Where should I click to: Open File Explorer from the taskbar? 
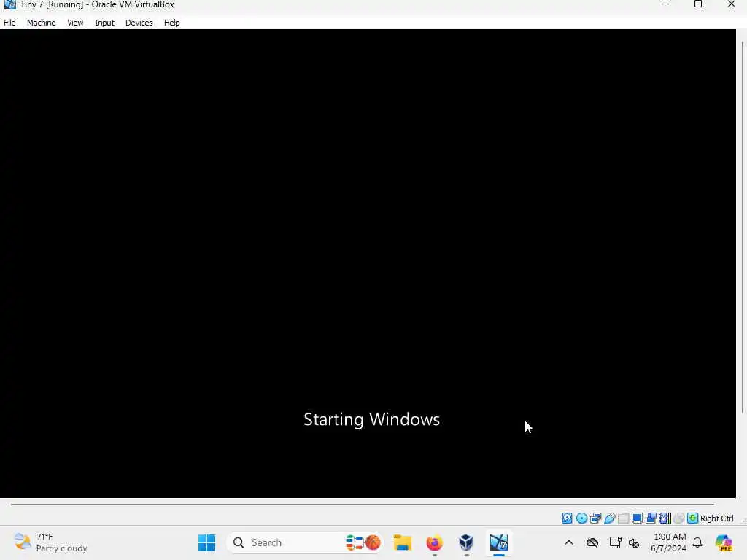[x=403, y=542]
